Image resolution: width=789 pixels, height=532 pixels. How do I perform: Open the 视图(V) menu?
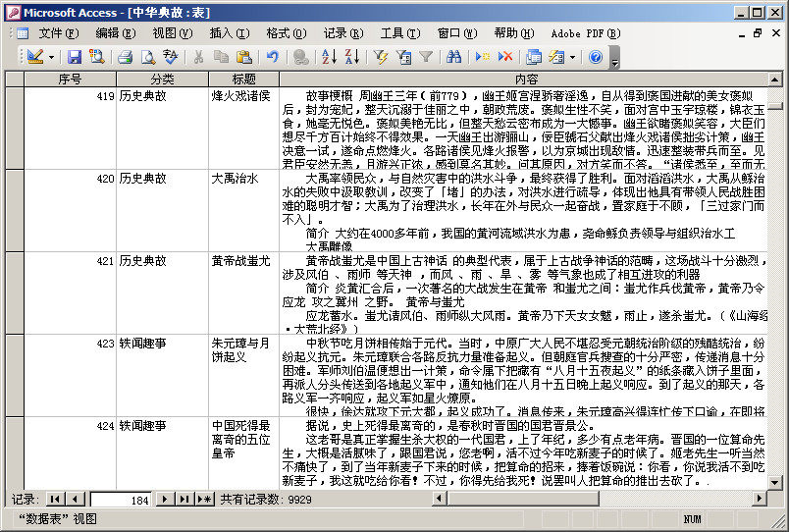[x=173, y=33]
